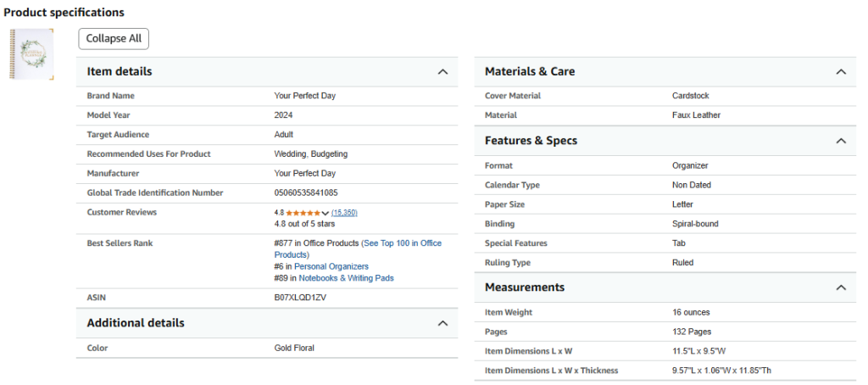Click the Product specifications heading
The image size is (868, 385).
pos(64,13)
